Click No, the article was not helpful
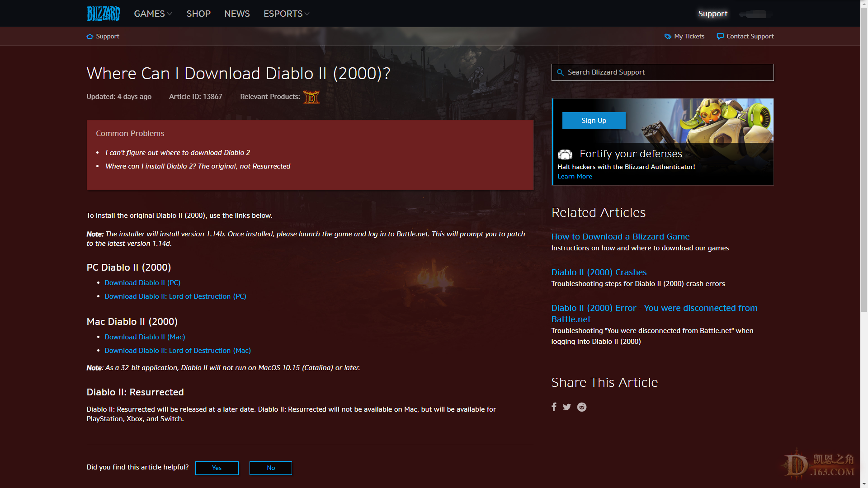Screen dimensions: 868x488 click(x=270, y=468)
